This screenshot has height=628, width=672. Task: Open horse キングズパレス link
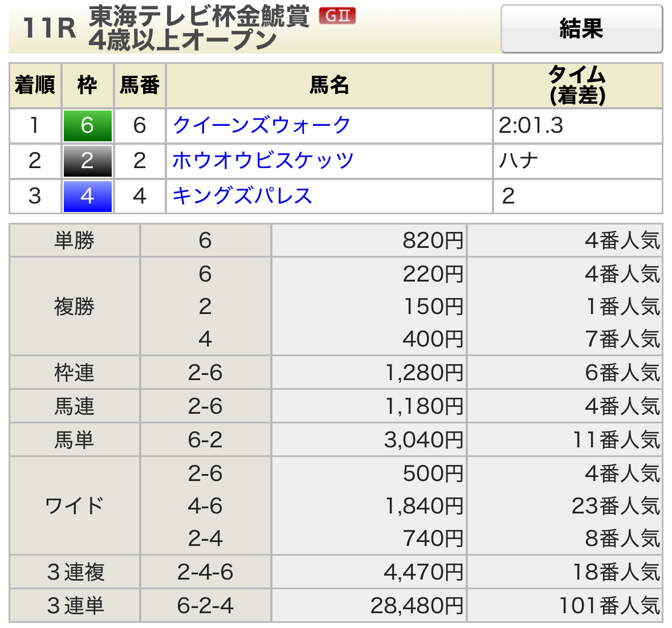[242, 196]
